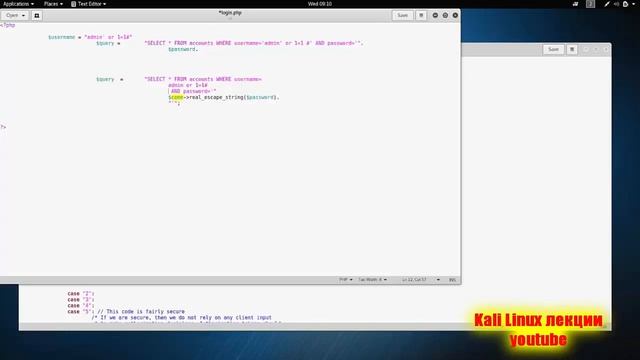Image resolution: width=640 pixels, height=360 pixels.
Task: Click the case "2": line in background window
Action: (81, 293)
